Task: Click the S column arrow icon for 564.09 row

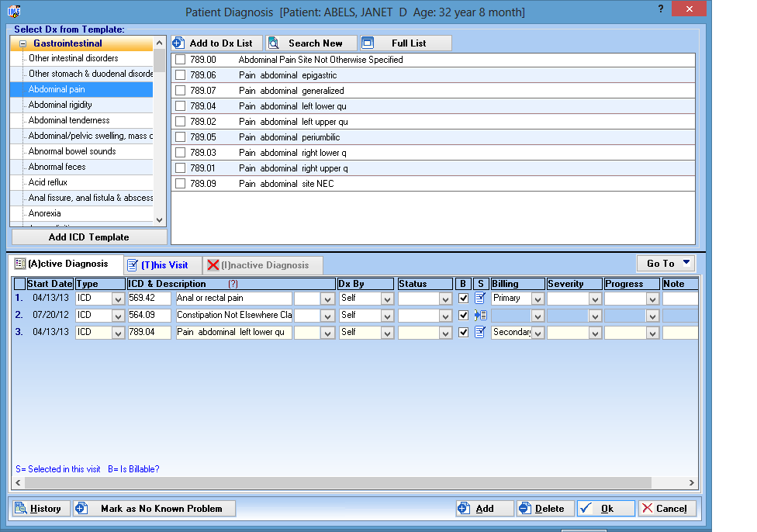Action: 480,315
